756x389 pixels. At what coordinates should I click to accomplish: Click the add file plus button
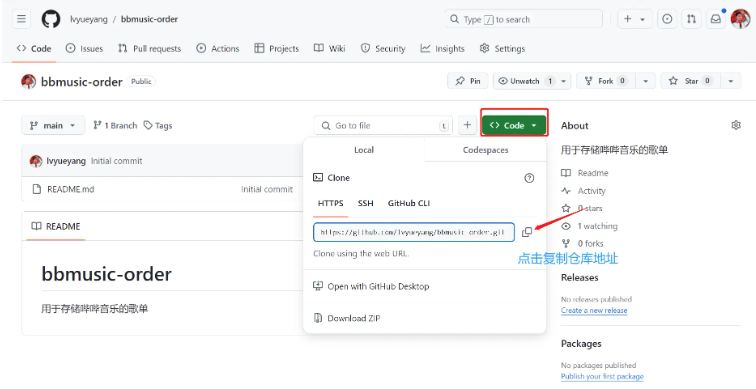click(467, 125)
